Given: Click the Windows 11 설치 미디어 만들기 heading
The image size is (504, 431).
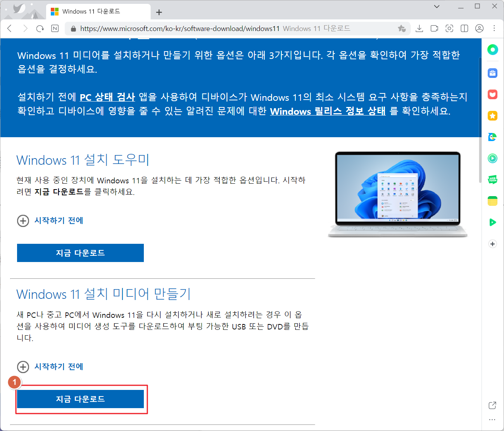Looking at the screenshot, I should pos(104,294).
